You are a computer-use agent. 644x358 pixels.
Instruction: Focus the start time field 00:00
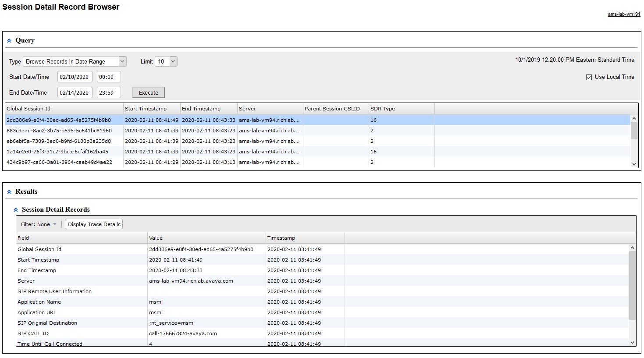point(109,77)
